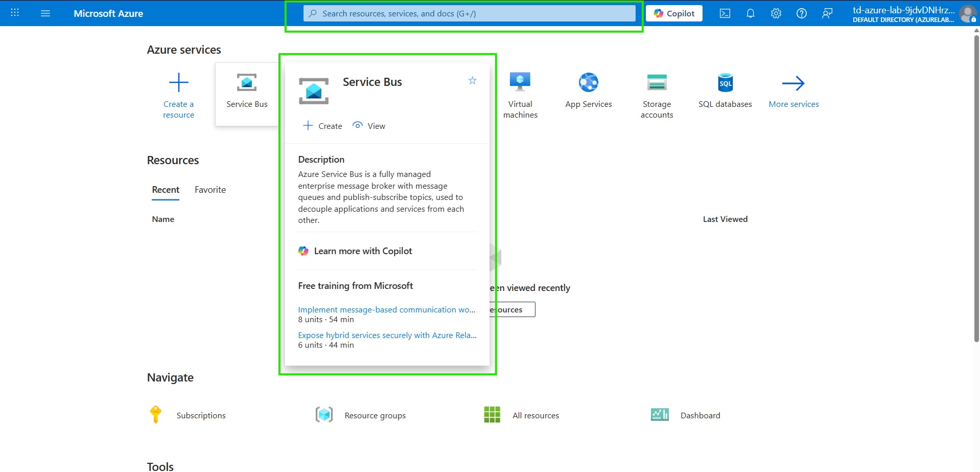980x472 pixels.
Task: Click the search resources input field
Action: pyautogui.click(x=470, y=13)
